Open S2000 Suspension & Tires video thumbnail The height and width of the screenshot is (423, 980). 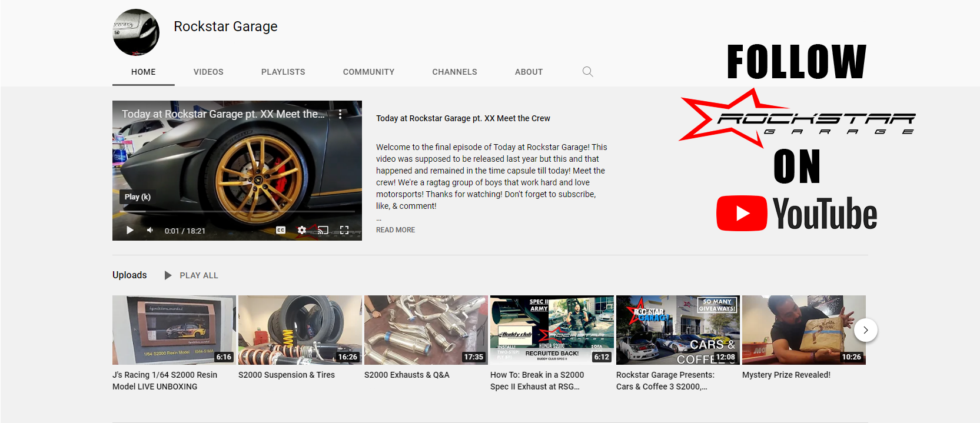pos(300,330)
